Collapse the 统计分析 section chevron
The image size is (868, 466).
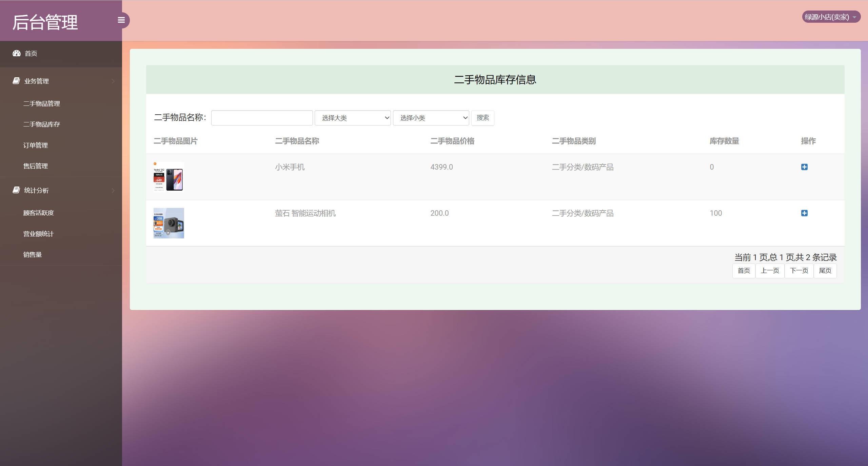(113, 190)
